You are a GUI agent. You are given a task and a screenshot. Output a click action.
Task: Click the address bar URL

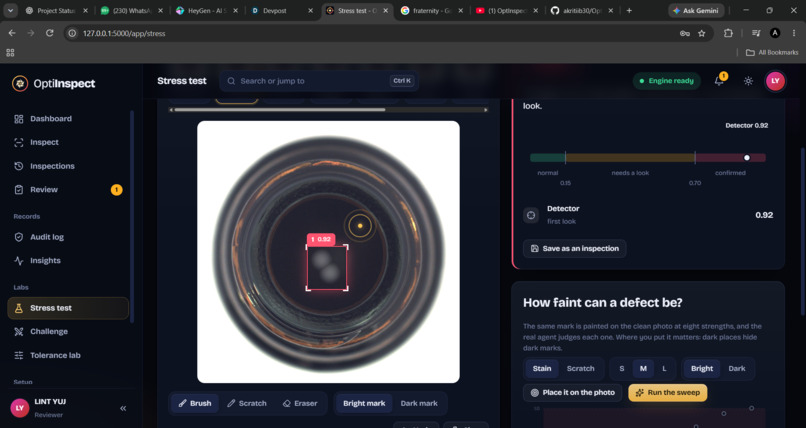coord(124,33)
